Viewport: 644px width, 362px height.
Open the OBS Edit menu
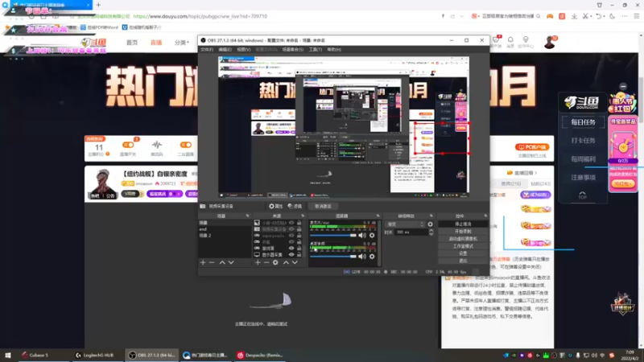point(225,49)
